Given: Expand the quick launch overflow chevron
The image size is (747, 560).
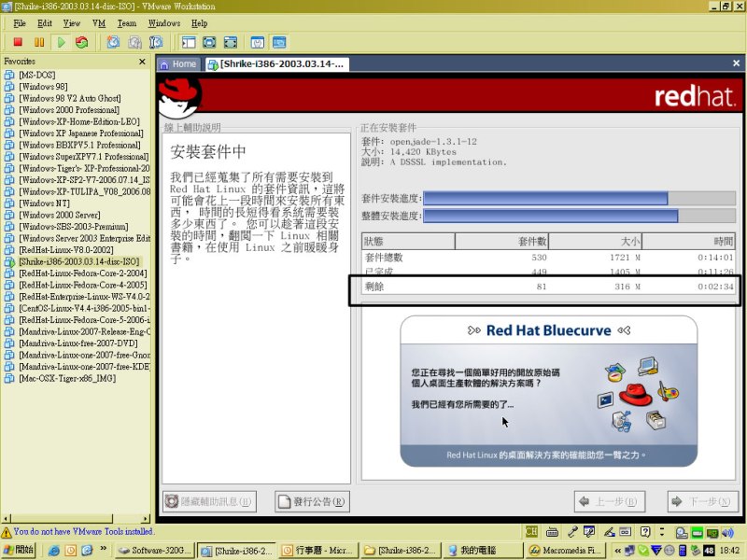Looking at the screenshot, I should coord(103,549).
